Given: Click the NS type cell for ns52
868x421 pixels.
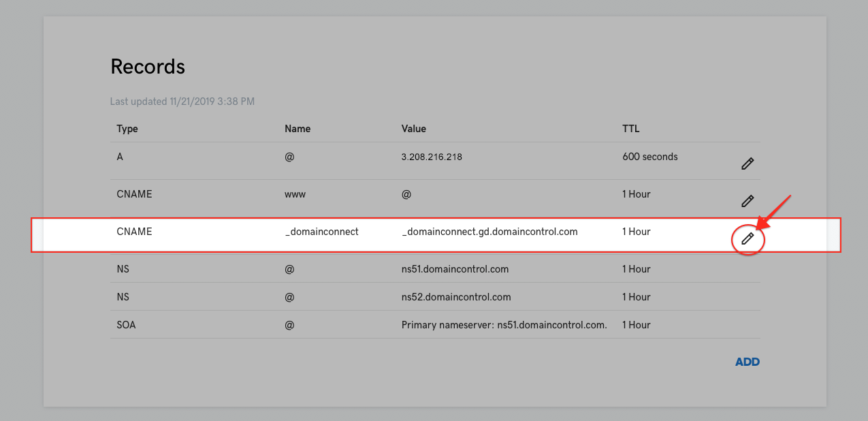Looking at the screenshot, I should coord(123,297).
